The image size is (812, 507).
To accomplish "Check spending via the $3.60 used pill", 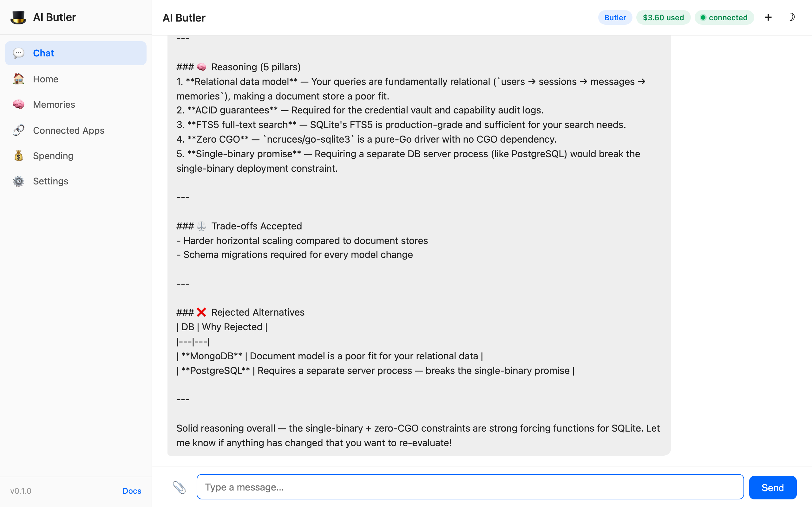I will pos(663,17).
